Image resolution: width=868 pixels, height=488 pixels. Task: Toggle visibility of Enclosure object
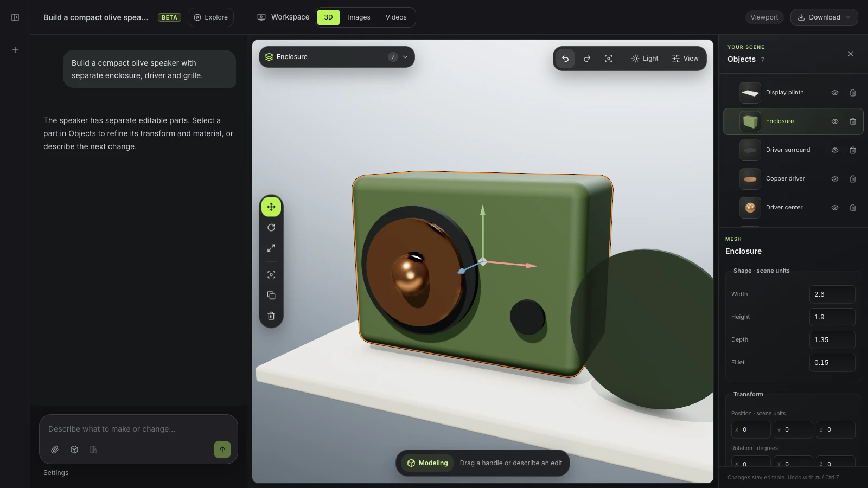[835, 121]
